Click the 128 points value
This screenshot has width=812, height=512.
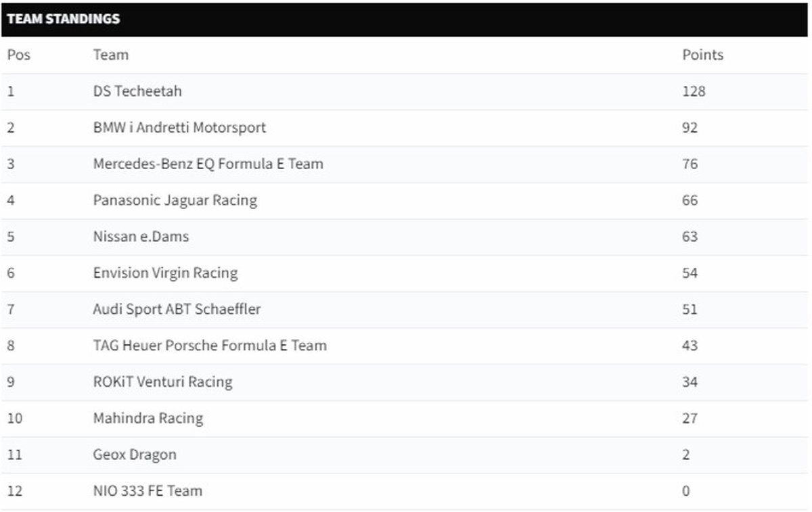tap(694, 91)
